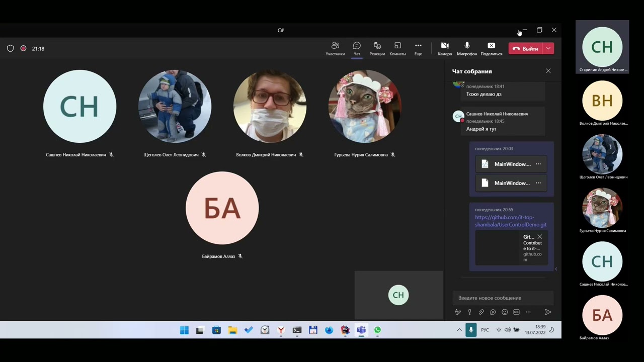
Task: Show more compose options ellipsis
Action: pos(528,312)
